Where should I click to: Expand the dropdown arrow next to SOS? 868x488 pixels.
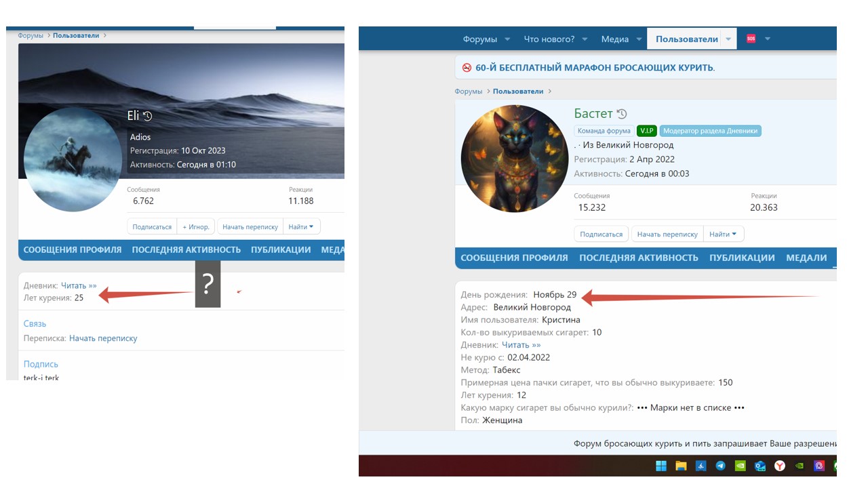(768, 39)
